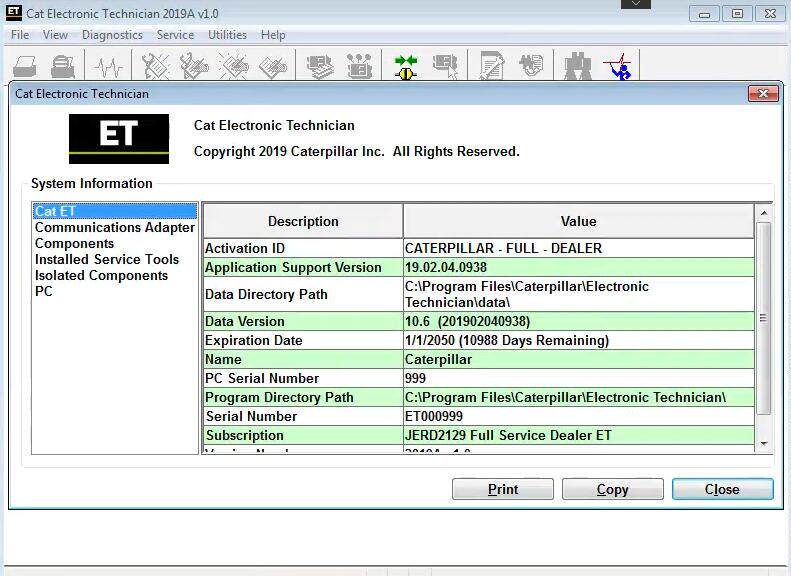Screen dimensions: 791x576
Task: Click the Value column header
Action: [x=579, y=221]
